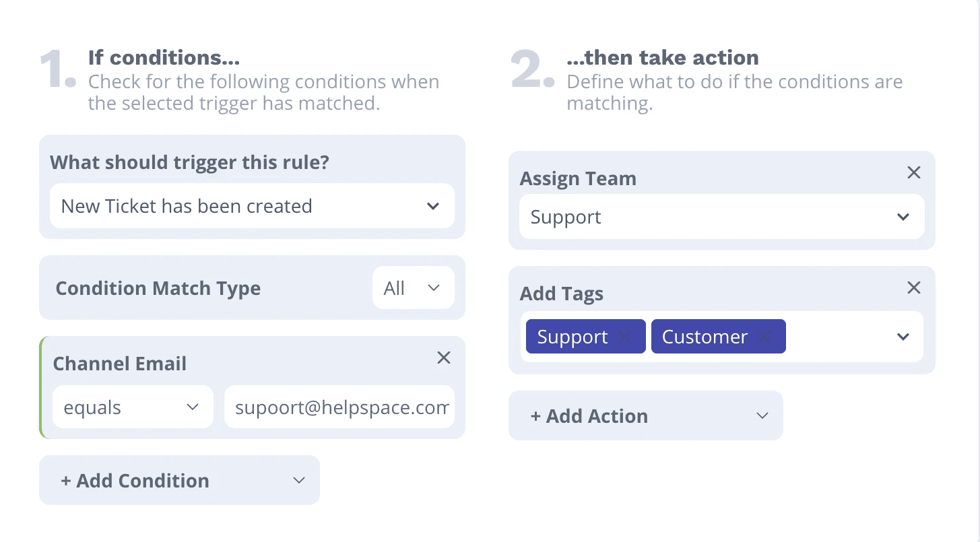This screenshot has width=980, height=542.
Task: Open the equals operator dropdown
Action: (x=133, y=407)
